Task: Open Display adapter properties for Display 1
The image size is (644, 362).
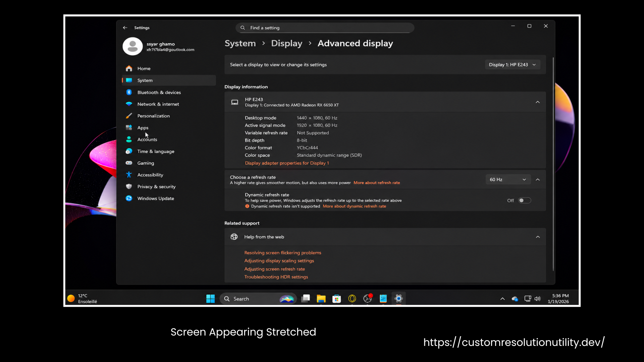Action: tap(287, 163)
